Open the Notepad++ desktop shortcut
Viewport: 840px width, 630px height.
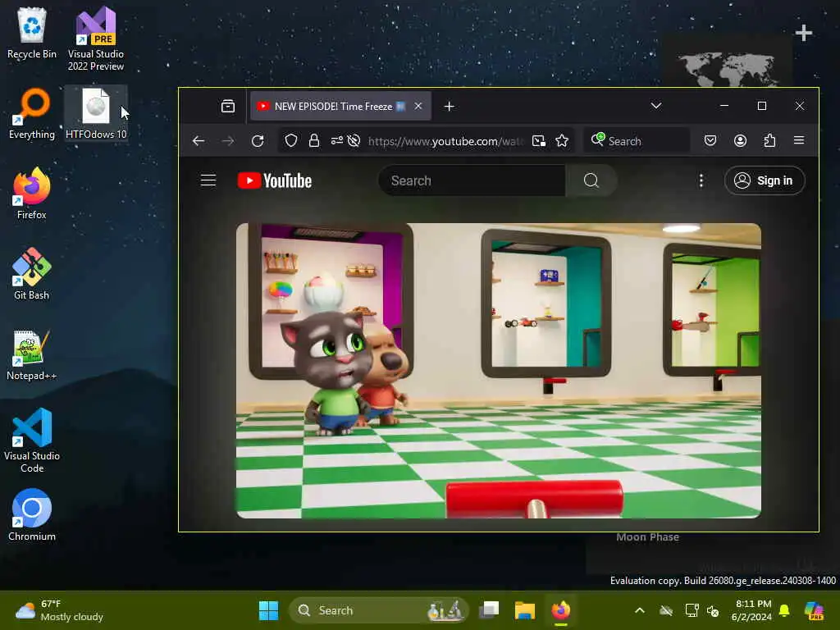(32, 354)
